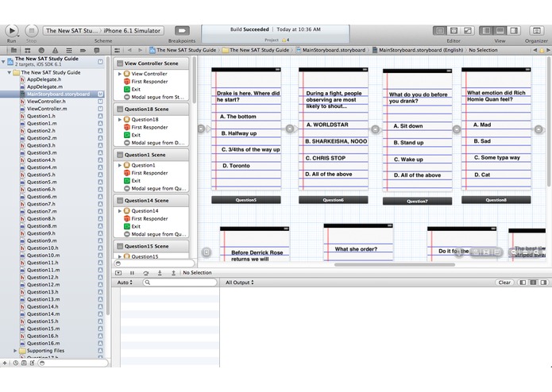Select the Version editor icon
The height and width of the screenshot is (392, 552).
[468, 31]
